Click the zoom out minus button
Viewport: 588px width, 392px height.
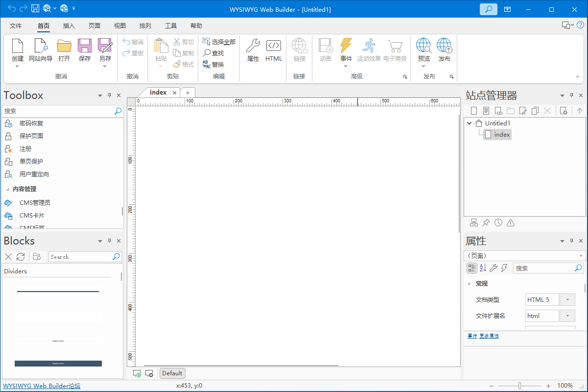coord(492,386)
